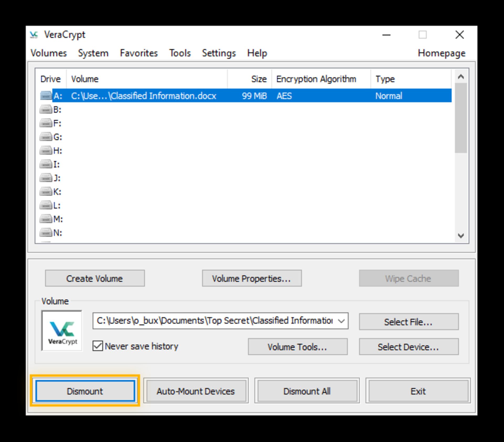
Task: Open the System menu
Action: pyautogui.click(x=93, y=53)
